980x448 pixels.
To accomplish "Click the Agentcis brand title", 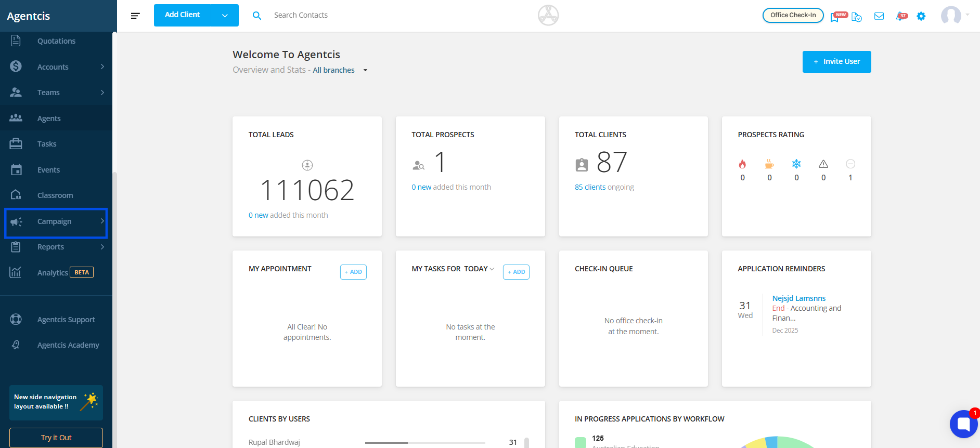I will pyautogui.click(x=29, y=16).
